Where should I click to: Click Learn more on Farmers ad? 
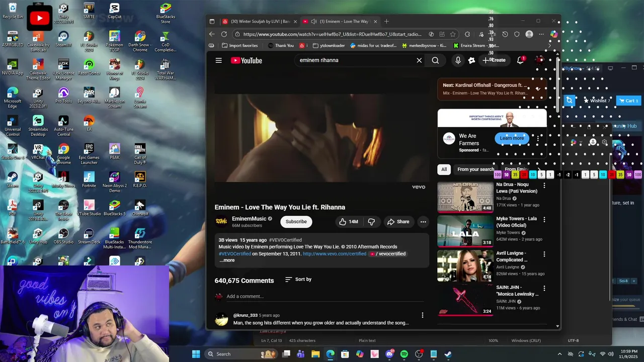tap(512, 138)
